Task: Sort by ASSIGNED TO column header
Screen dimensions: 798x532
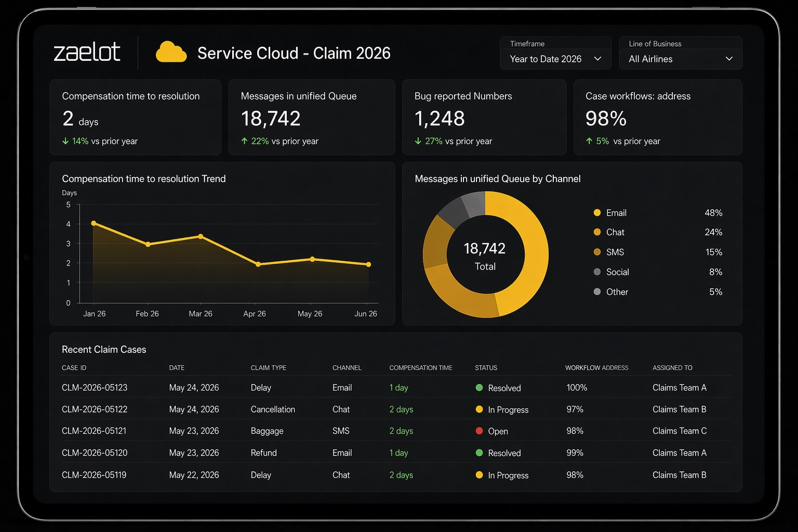Action: tap(672, 368)
